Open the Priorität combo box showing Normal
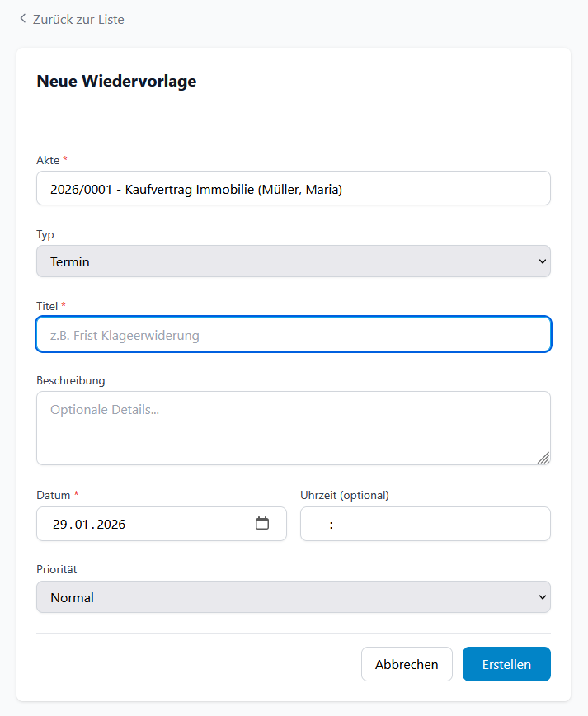The width and height of the screenshot is (588, 716). tap(293, 596)
